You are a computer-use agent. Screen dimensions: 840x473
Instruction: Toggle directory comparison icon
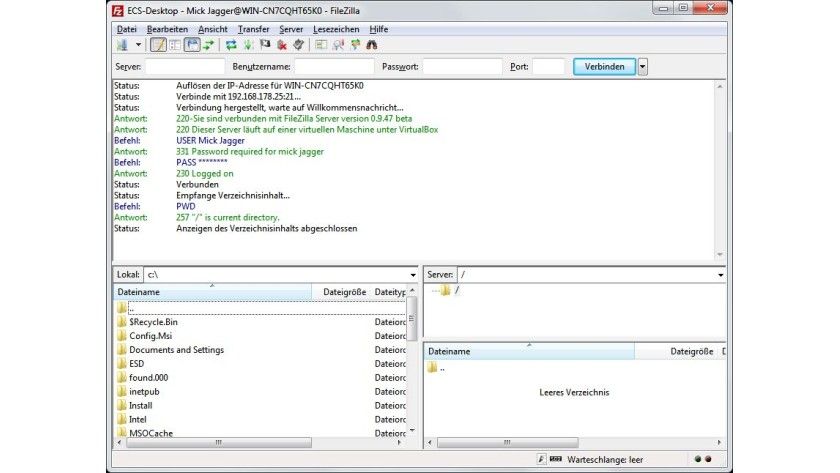(x=338, y=45)
